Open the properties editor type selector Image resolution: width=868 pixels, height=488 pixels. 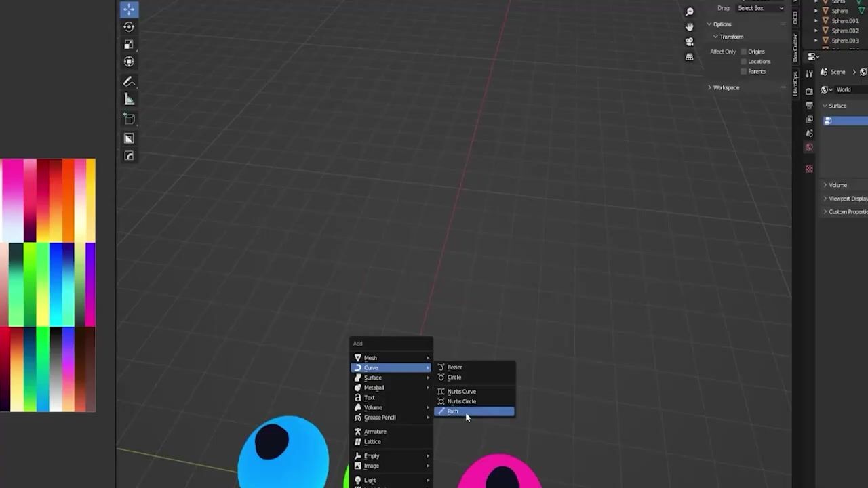pyautogui.click(x=813, y=57)
